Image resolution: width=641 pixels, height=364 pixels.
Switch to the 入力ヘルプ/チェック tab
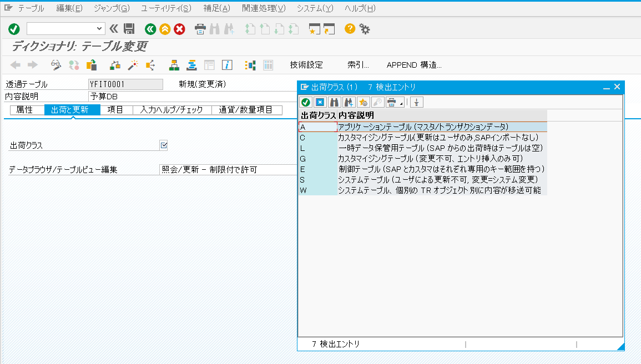coord(171,110)
